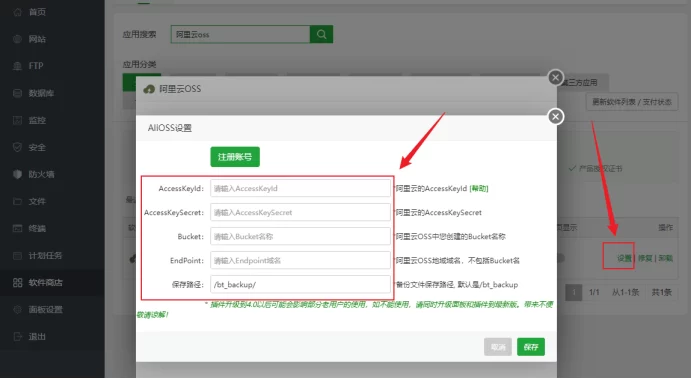Click the 防火墙 shield icon

(x=17, y=175)
